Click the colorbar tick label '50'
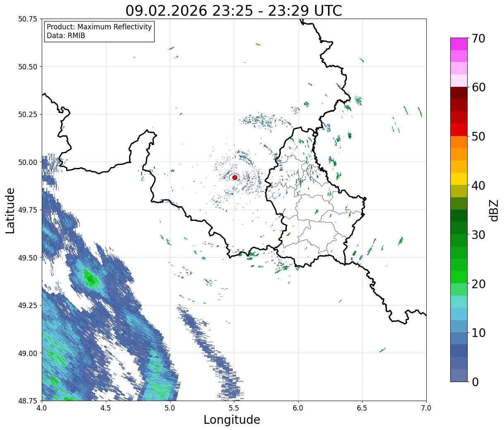The height and width of the screenshot is (430, 504). [x=478, y=136]
